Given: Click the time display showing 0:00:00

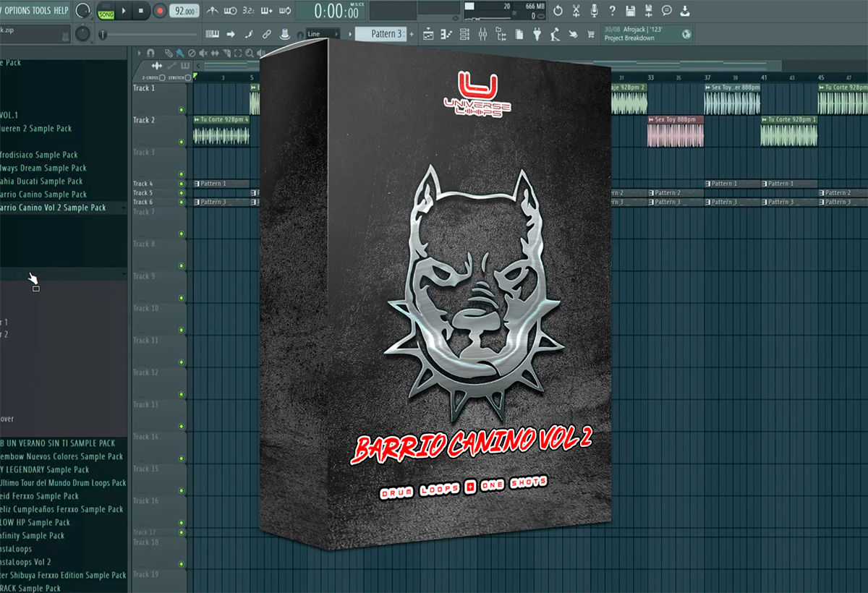Looking at the screenshot, I should pyautogui.click(x=338, y=12).
